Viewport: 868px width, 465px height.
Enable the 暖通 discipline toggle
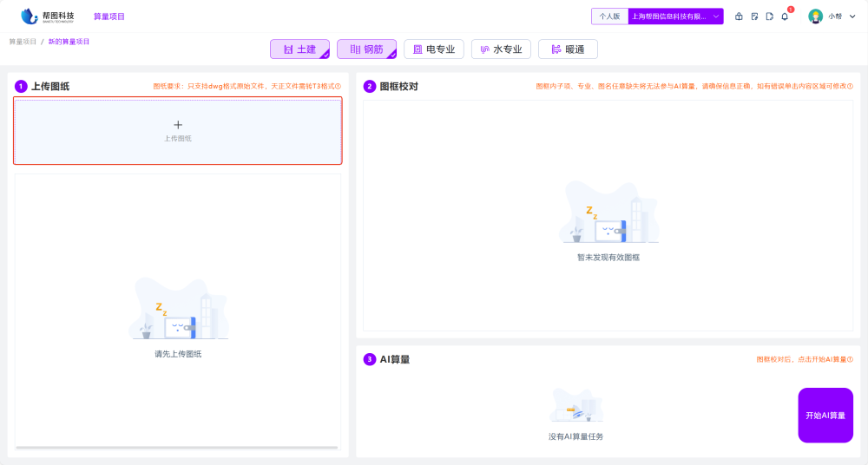pyautogui.click(x=568, y=49)
